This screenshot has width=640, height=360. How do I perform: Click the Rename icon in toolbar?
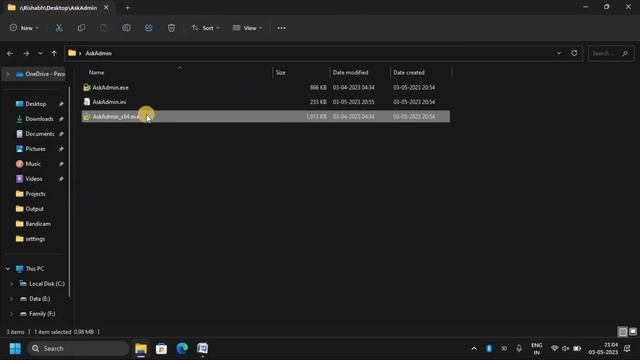127,28
